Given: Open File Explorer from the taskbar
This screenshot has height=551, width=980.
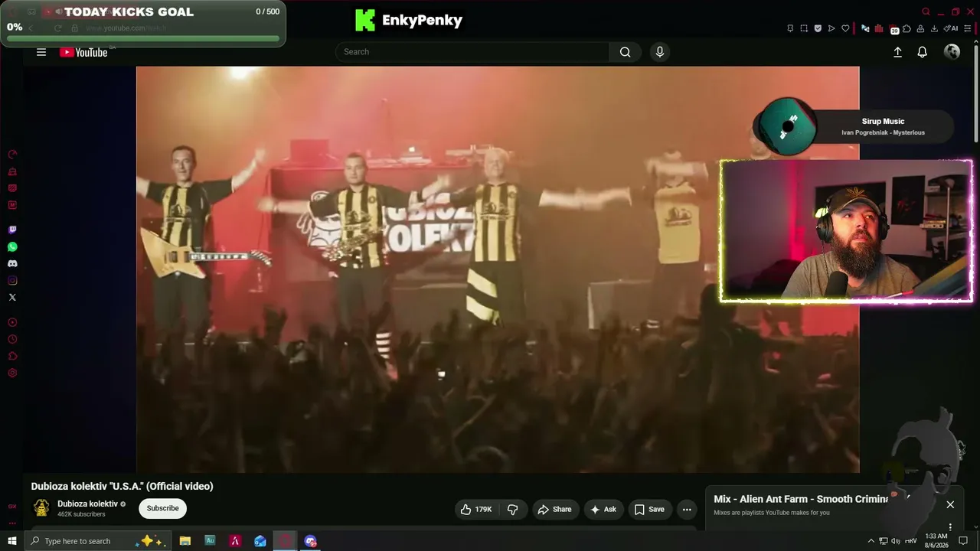Looking at the screenshot, I should pyautogui.click(x=185, y=541).
